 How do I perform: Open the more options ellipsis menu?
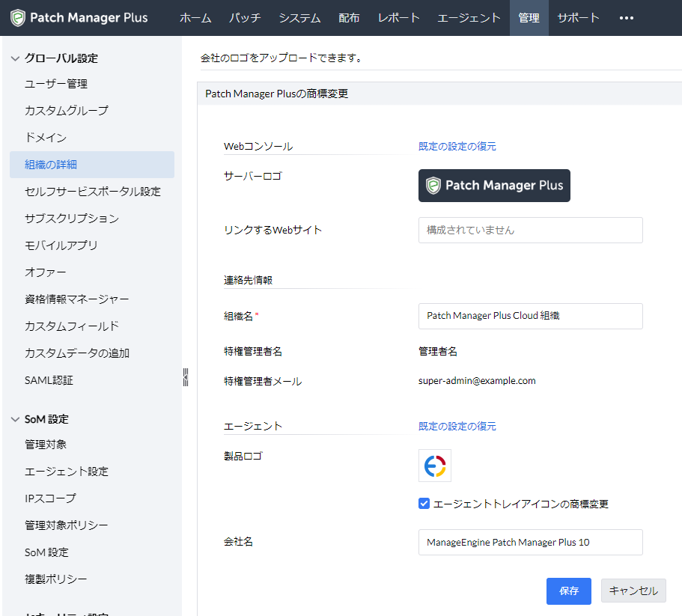click(627, 18)
